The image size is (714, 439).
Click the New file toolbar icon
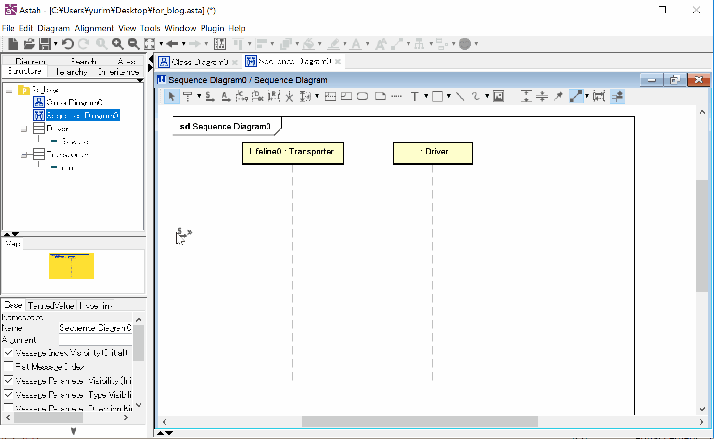[13, 44]
